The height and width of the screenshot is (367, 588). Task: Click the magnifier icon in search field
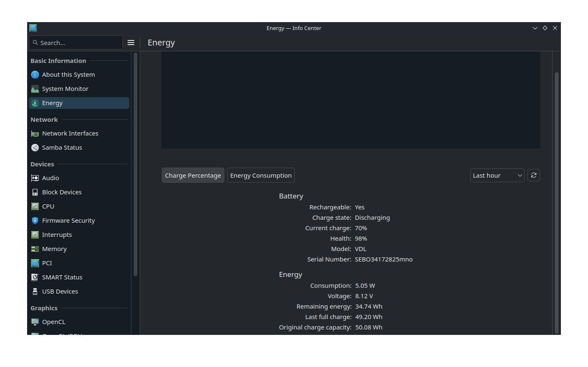coord(35,43)
